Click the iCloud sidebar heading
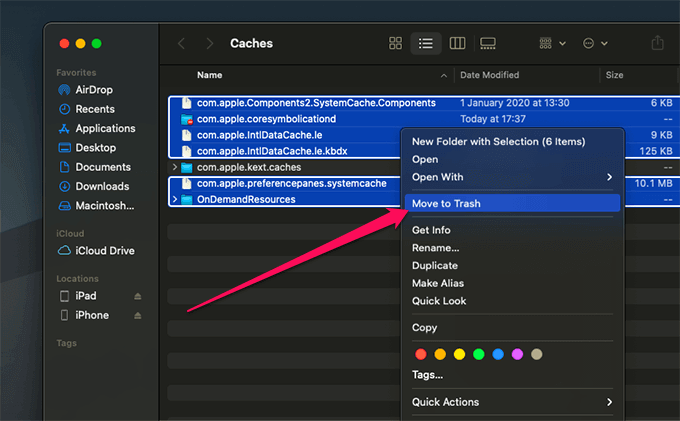This screenshot has height=421, width=680. click(70, 233)
